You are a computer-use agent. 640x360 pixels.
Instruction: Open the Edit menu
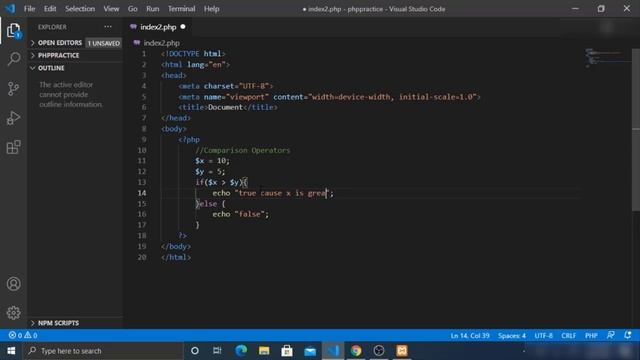(x=50, y=9)
